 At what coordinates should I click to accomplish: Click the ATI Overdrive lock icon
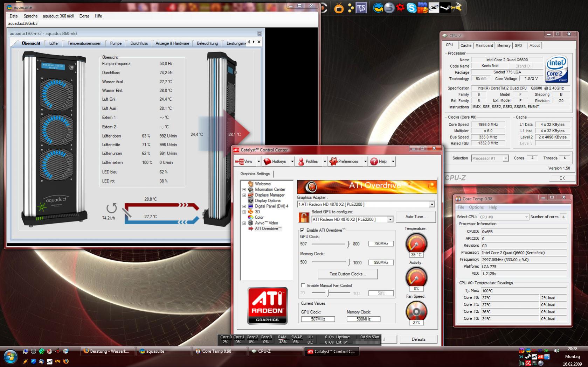(x=304, y=217)
